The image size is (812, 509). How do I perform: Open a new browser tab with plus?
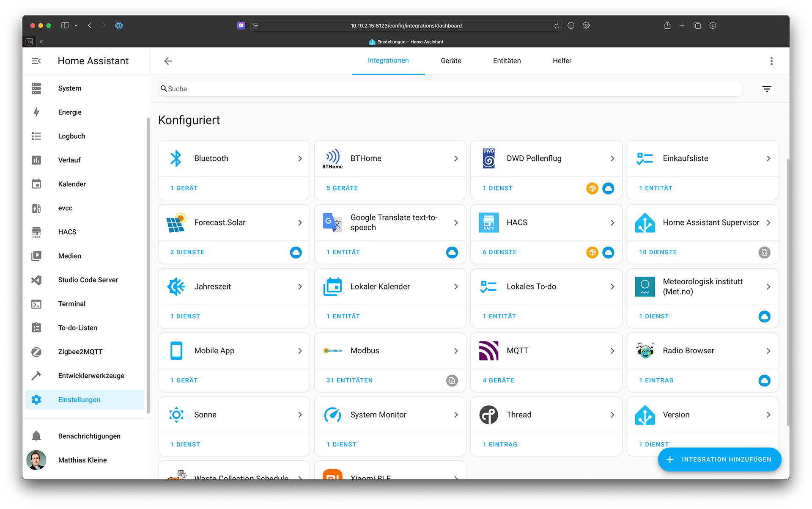click(682, 26)
